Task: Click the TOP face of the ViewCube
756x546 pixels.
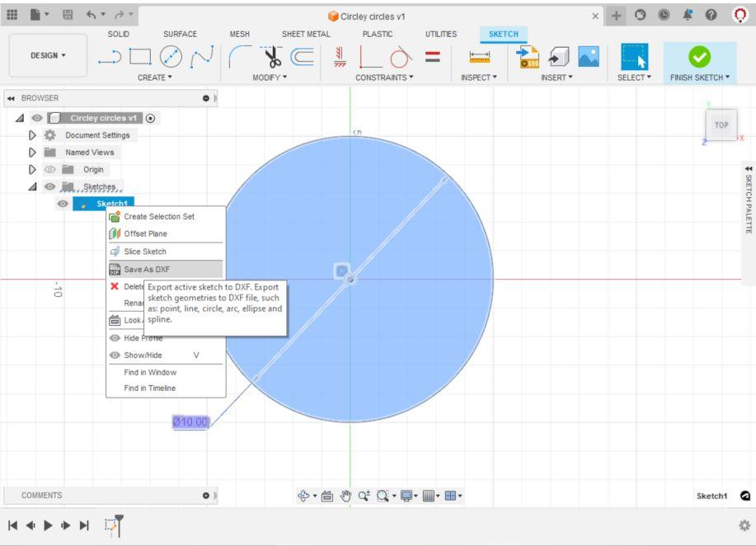Action: coord(721,125)
